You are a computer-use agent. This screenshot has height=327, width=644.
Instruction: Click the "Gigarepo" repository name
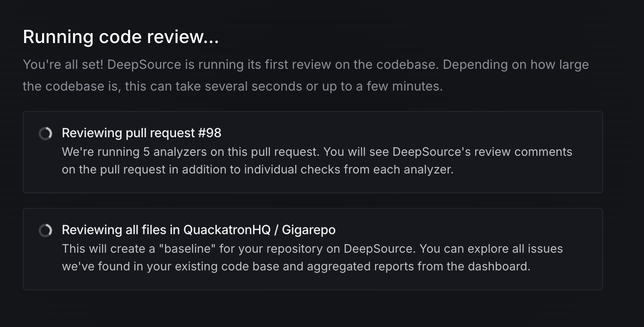(x=308, y=230)
